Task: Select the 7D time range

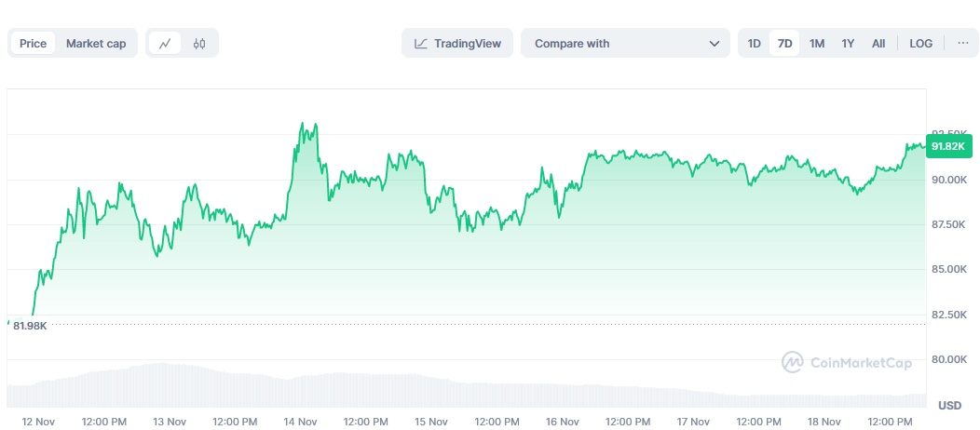Action: point(784,44)
